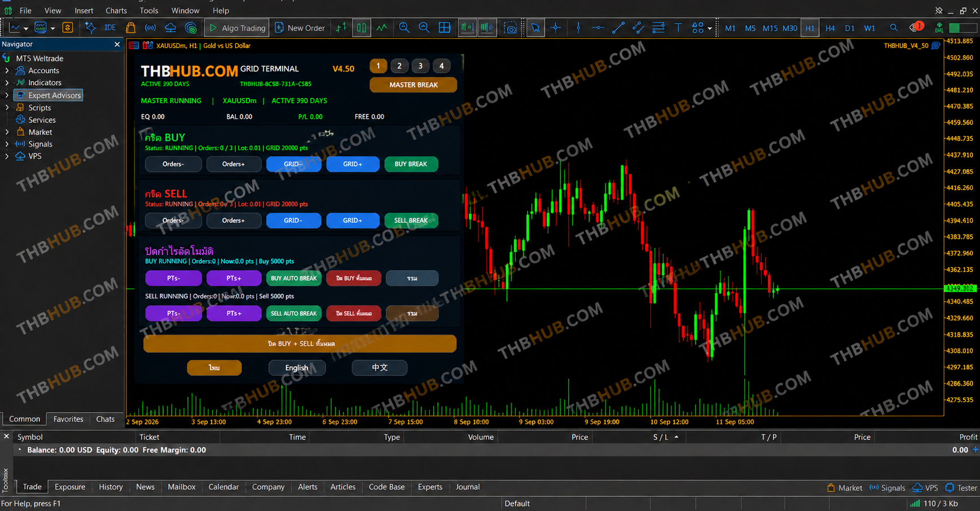Close the Navigator panel

(117, 44)
